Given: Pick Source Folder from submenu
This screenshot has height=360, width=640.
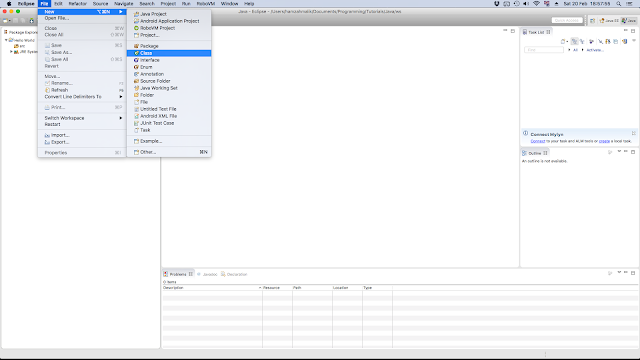Looking at the screenshot, I should 169,81.
